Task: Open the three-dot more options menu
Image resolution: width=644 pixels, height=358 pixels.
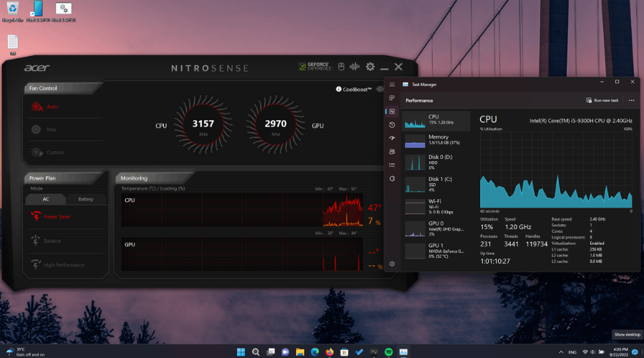Action: tap(631, 100)
